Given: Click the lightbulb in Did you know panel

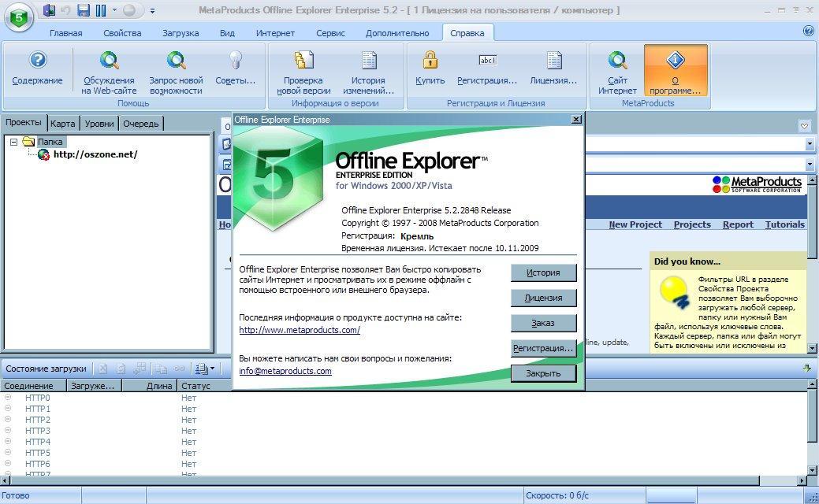Looking at the screenshot, I should 674,291.
